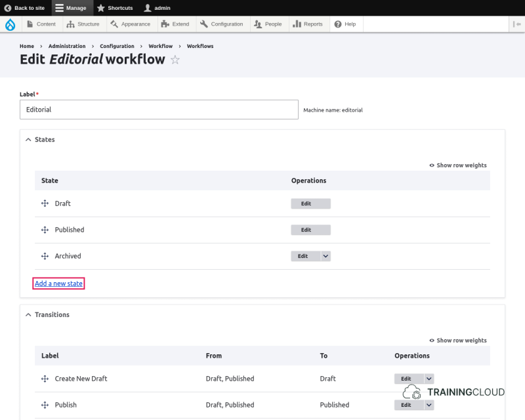Go to Administration breadcrumb

pos(67,46)
